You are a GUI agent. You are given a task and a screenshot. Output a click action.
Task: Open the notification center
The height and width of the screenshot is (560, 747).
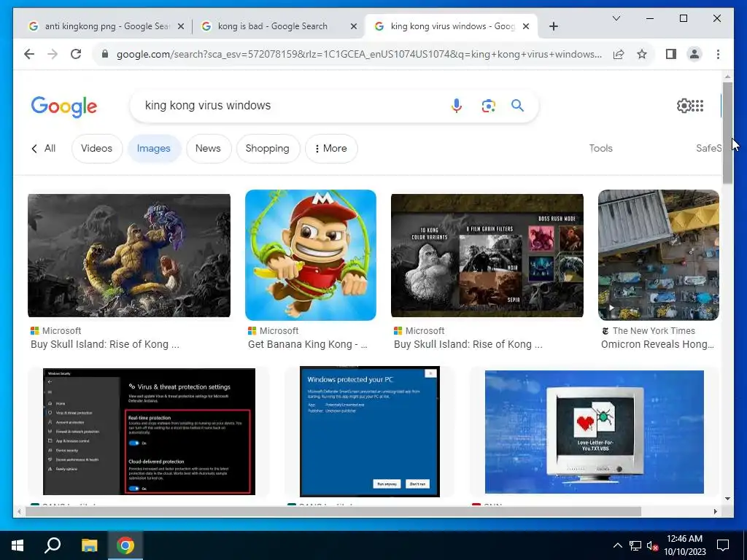pos(723,545)
